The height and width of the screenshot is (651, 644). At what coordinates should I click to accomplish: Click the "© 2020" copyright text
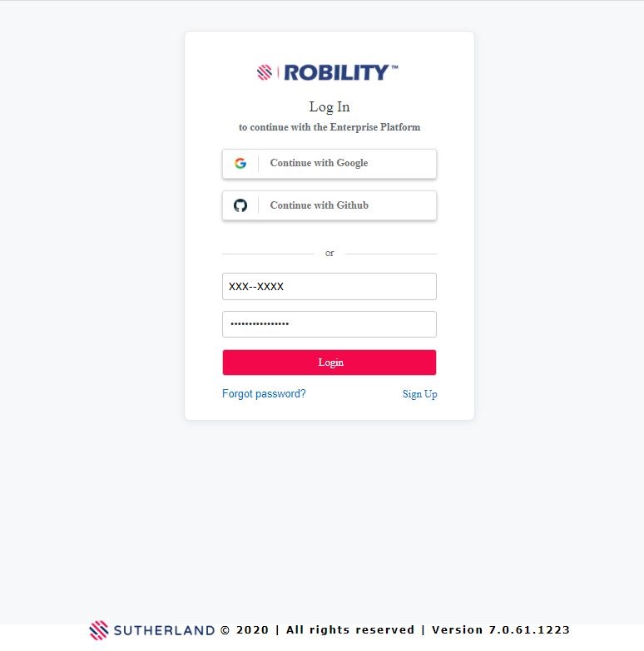[x=245, y=630]
